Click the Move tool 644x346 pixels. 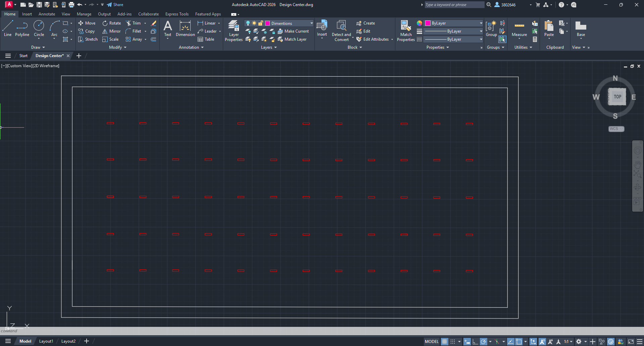coord(87,23)
